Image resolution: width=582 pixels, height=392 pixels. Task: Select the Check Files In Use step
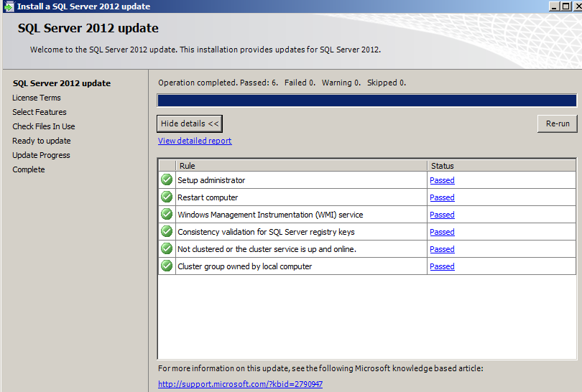pyautogui.click(x=43, y=126)
